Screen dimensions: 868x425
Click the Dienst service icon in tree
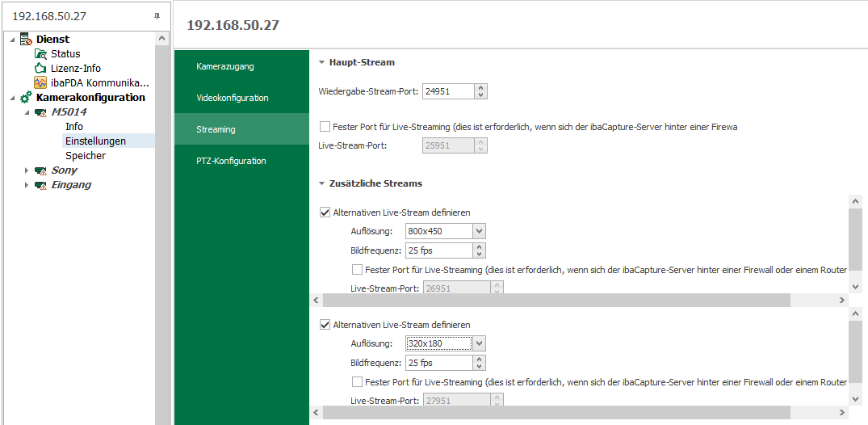coord(25,39)
